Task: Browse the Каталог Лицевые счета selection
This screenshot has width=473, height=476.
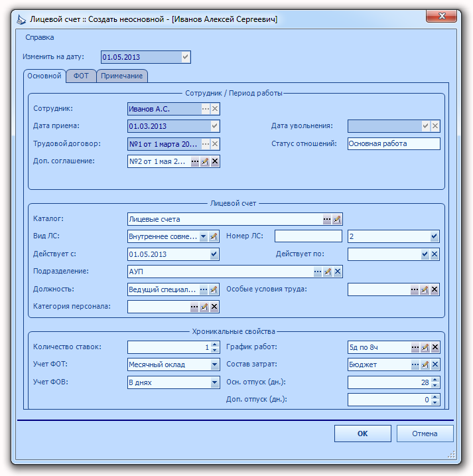Action: (x=327, y=219)
